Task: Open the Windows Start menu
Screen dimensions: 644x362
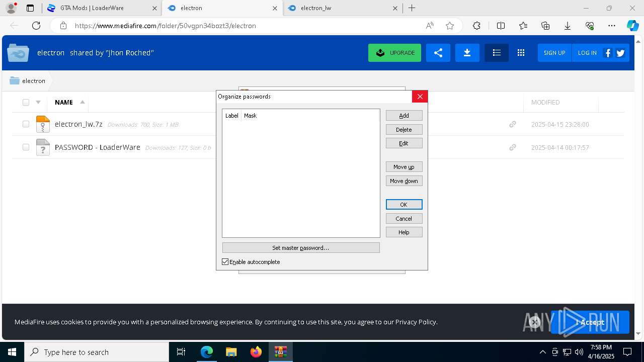Action: (12, 352)
